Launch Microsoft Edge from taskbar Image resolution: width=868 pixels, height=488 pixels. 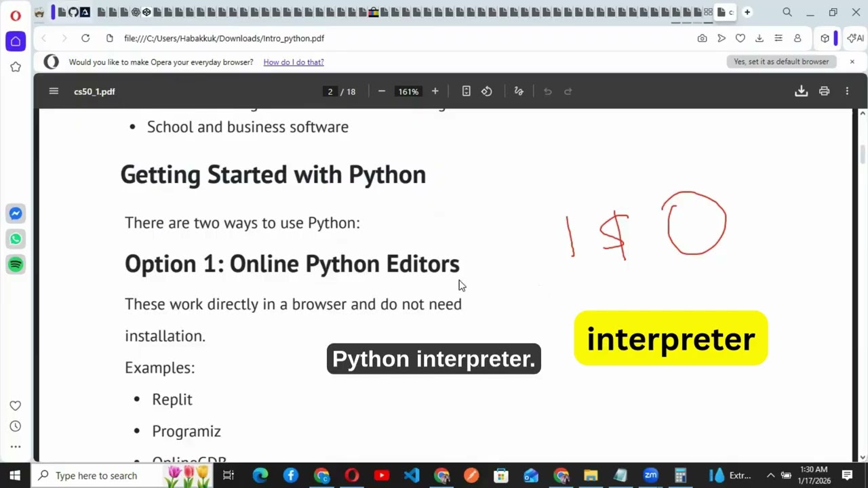[260, 475]
